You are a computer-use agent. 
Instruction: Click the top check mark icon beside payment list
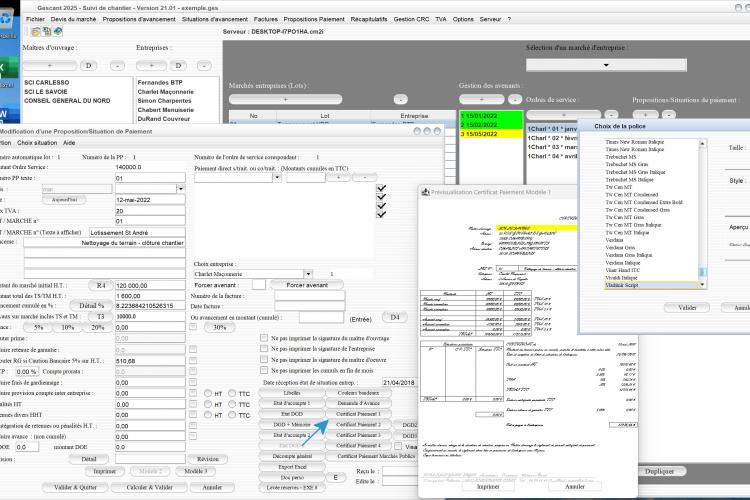tap(381, 188)
